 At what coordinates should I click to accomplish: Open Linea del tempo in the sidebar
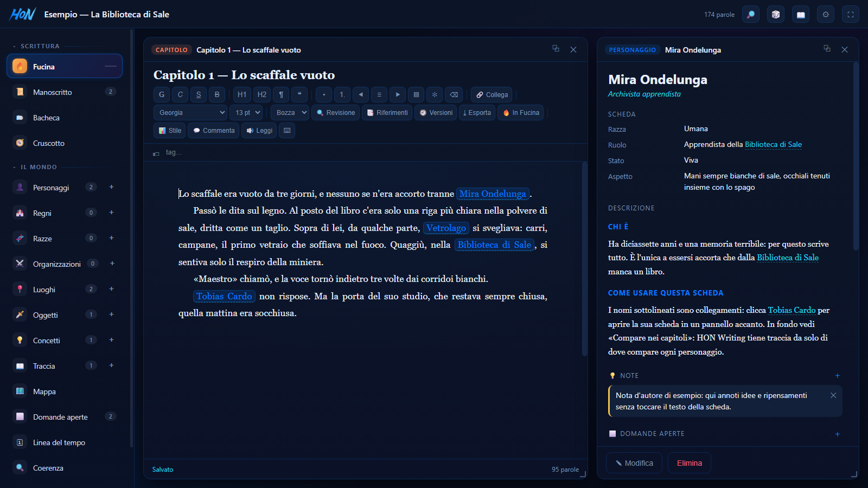coord(64,442)
